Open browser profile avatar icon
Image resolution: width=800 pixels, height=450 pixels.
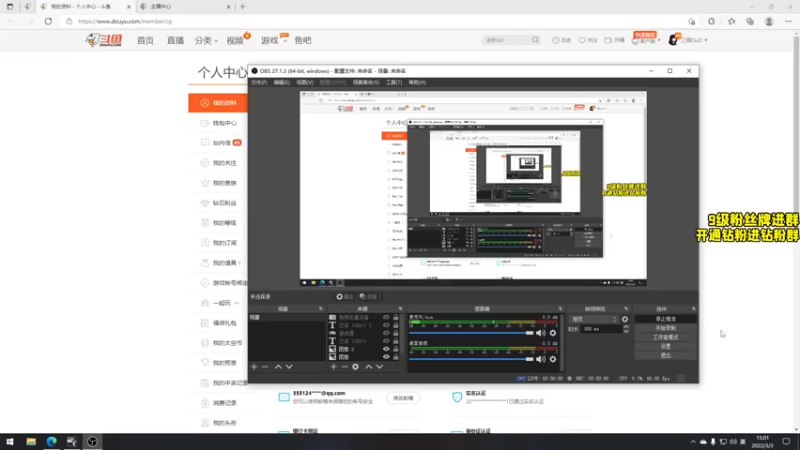769,21
